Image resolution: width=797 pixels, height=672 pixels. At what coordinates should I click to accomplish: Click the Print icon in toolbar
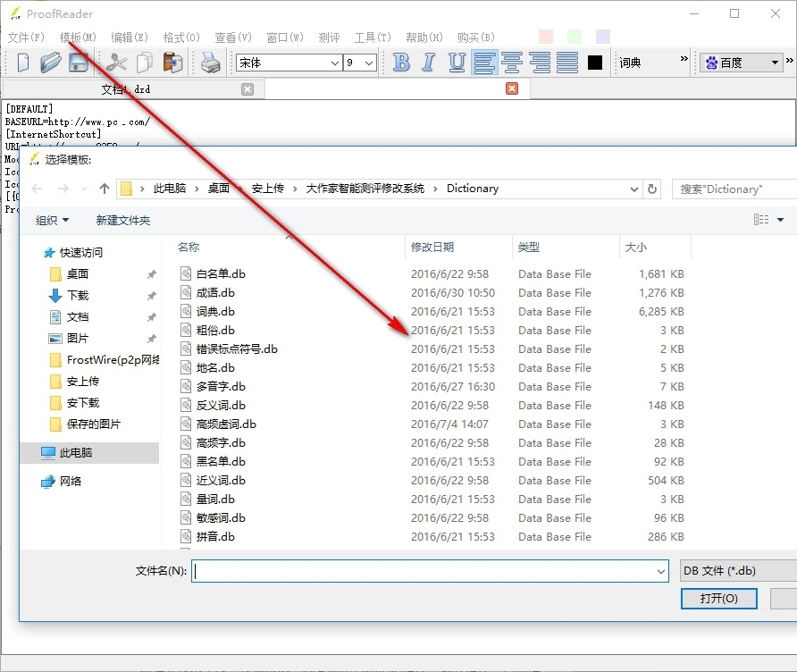(210, 63)
